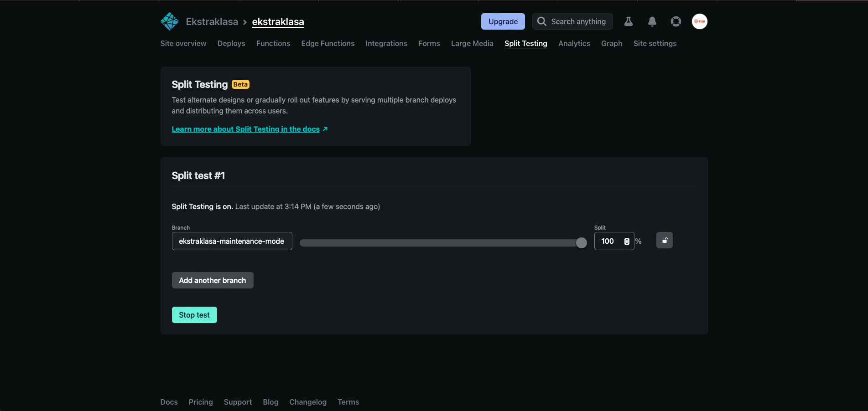
Task: Open user avatar menu
Action: click(700, 21)
